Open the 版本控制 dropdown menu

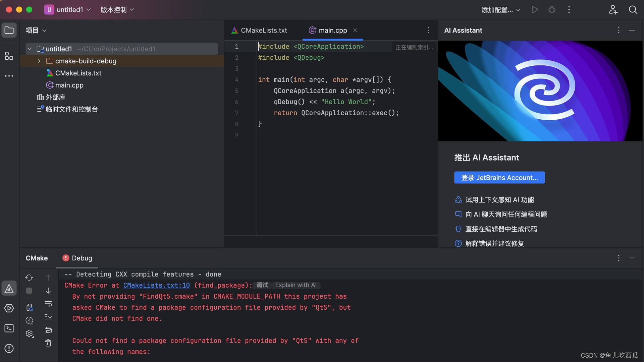(x=117, y=10)
